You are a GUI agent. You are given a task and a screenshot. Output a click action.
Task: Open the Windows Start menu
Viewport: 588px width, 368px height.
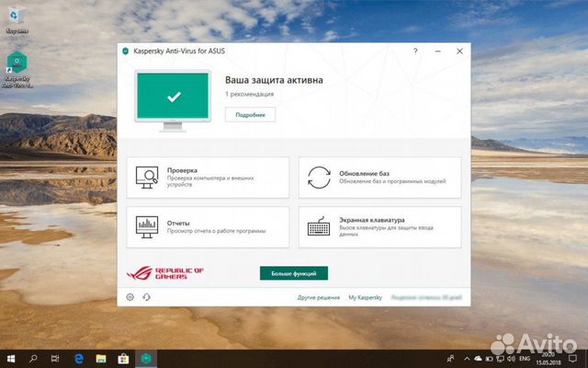point(11,359)
